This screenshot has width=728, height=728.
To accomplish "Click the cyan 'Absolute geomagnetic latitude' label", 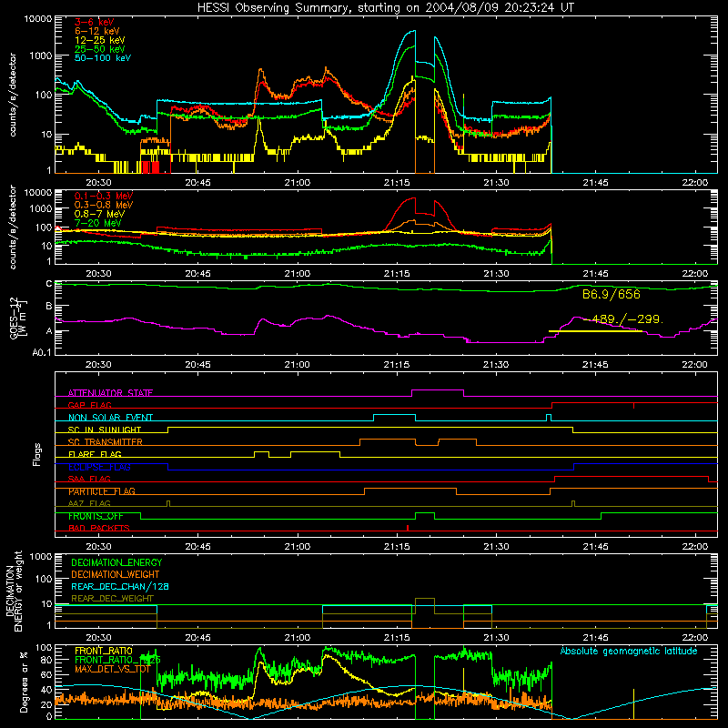I will (629, 651).
